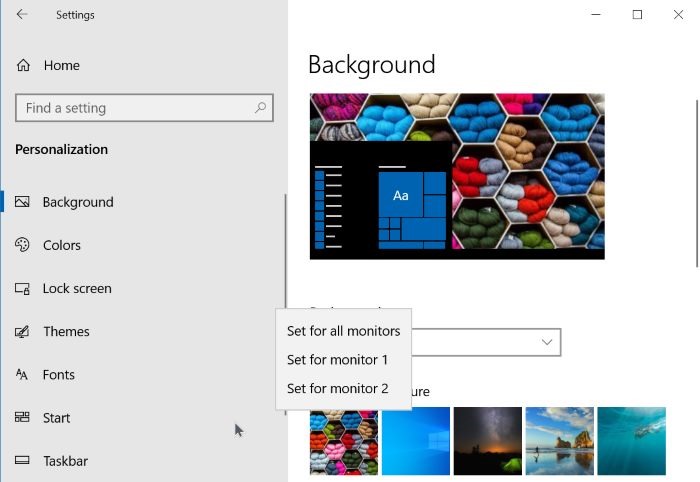
Task: Select Set for monitor 2 option
Action: tap(337, 388)
